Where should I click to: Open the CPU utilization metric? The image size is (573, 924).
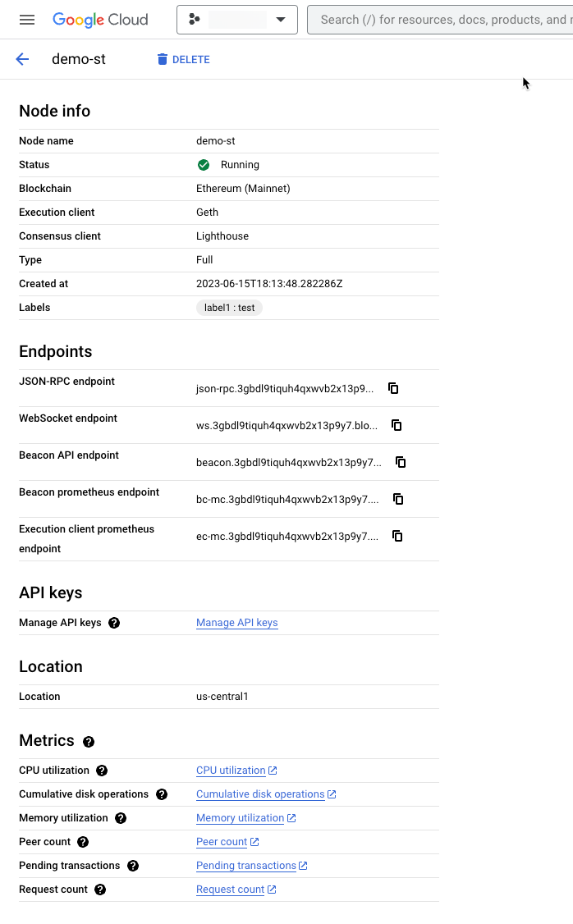tap(232, 771)
